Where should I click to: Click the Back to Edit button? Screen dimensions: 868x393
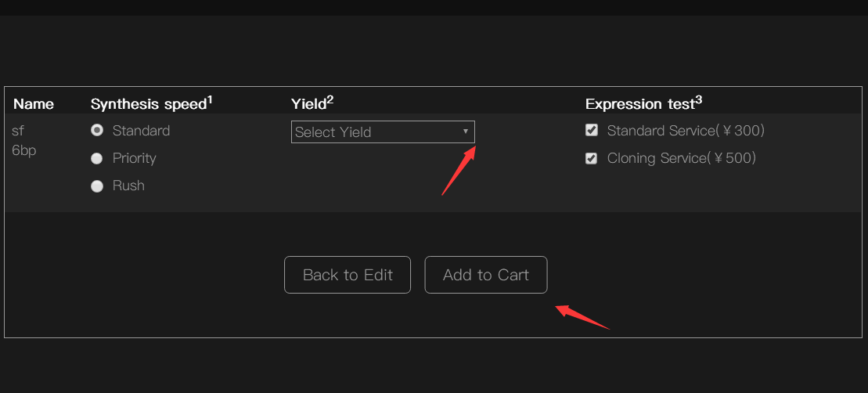point(348,275)
